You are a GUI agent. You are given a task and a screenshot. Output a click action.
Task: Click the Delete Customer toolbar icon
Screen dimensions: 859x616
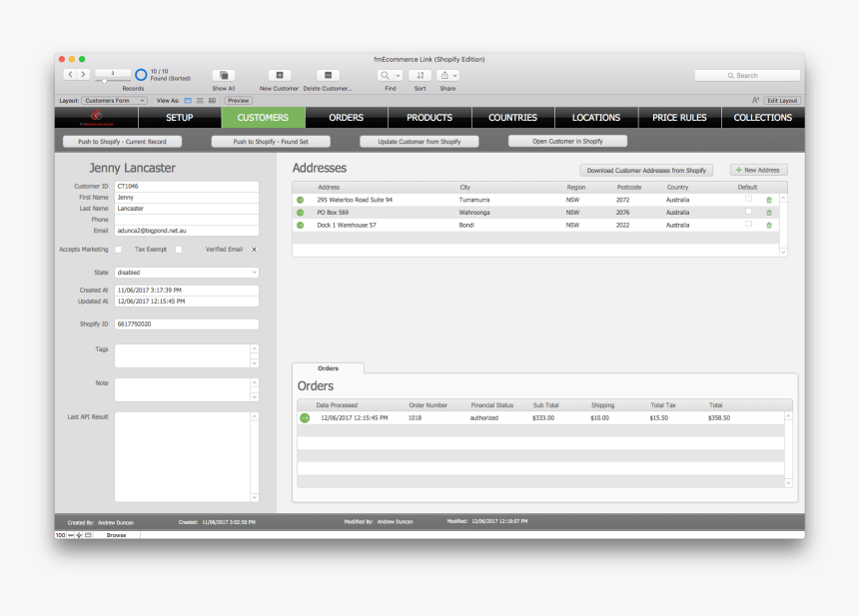coord(328,76)
